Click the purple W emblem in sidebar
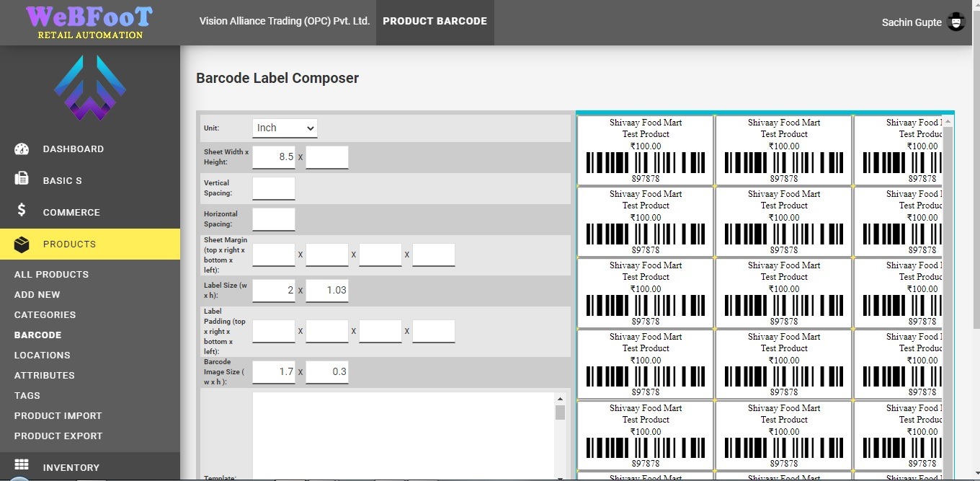The image size is (980, 481). tap(90, 88)
